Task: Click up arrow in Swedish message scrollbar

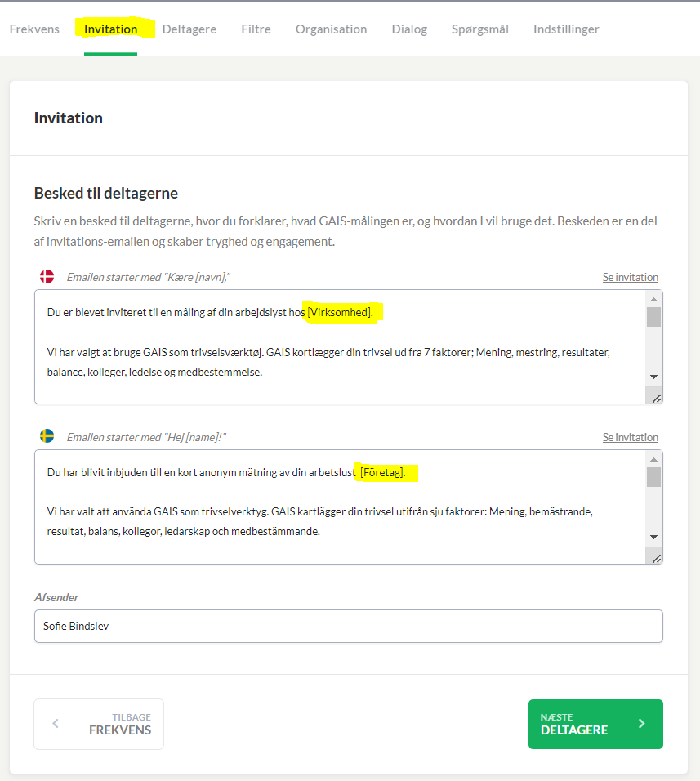Action: tap(653, 459)
